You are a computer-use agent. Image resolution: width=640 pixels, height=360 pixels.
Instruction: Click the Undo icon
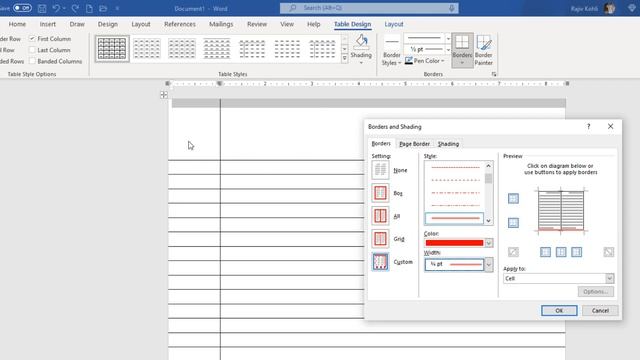pyautogui.click(x=56, y=8)
